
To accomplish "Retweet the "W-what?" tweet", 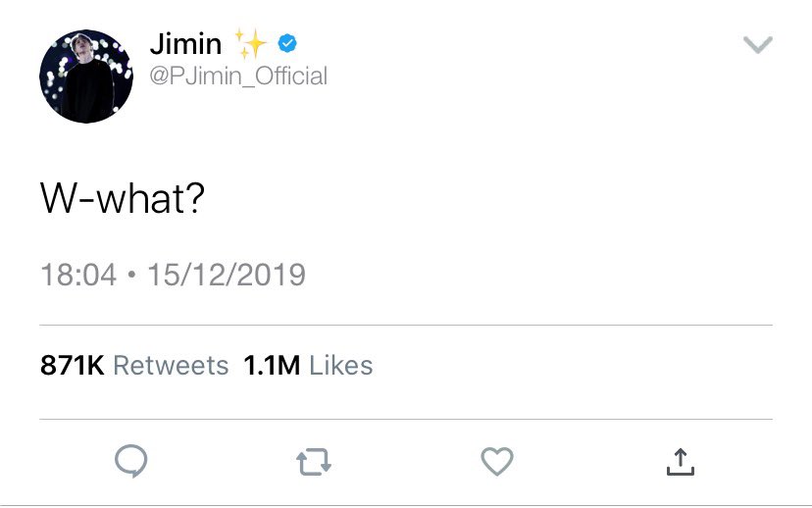I will 314,462.
